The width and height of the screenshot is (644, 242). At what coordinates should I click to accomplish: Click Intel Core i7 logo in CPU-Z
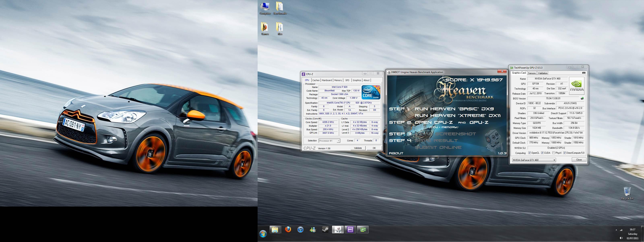371,92
